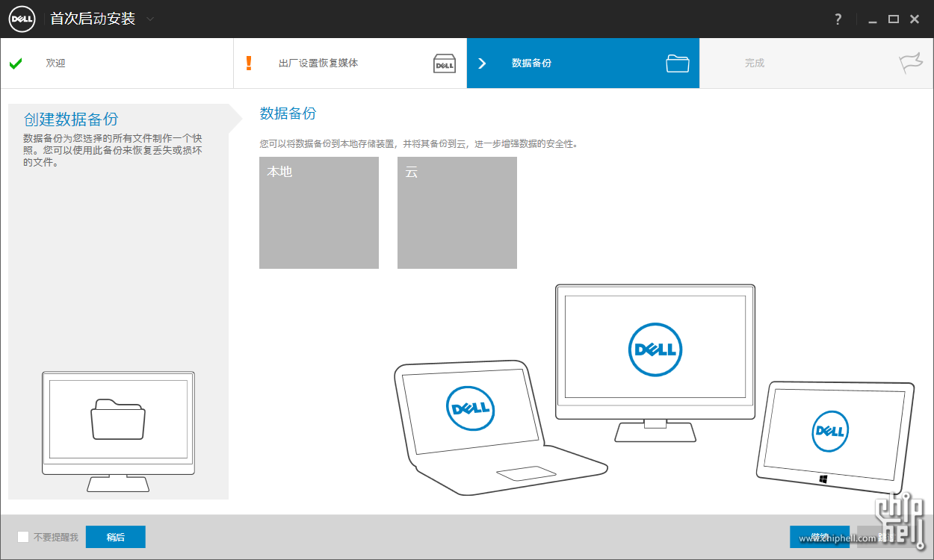This screenshot has height=560, width=934.
Task: Click the backup description text under 数据备份
Action: click(419, 143)
